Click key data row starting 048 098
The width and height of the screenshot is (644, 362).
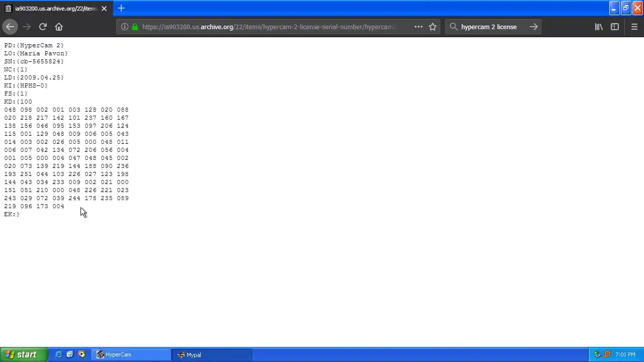[x=66, y=110]
